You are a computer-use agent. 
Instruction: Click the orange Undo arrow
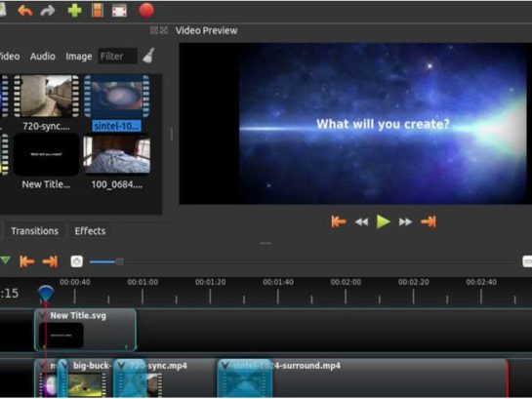tap(25, 11)
